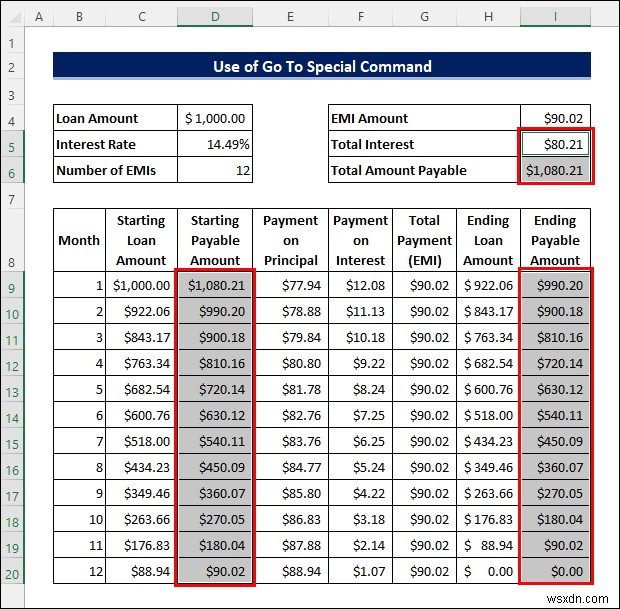620x609 pixels.
Task: Click column G header
Action: [x=424, y=17]
